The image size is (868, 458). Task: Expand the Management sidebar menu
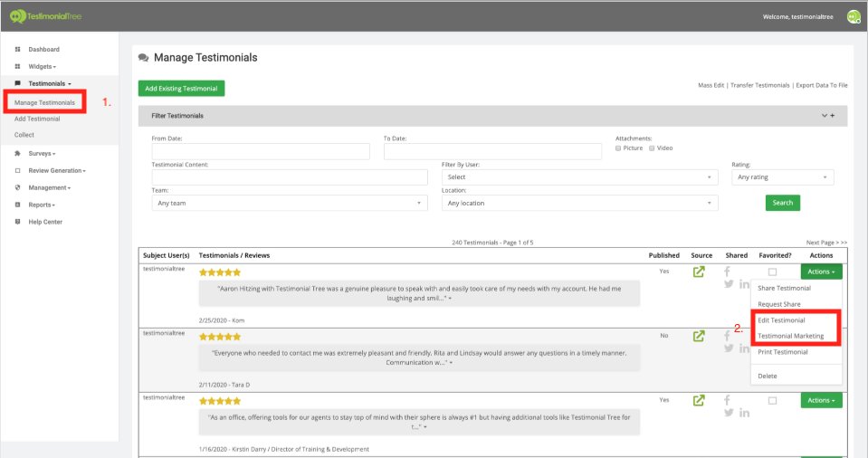pyautogui.click(x=50, y=187)
